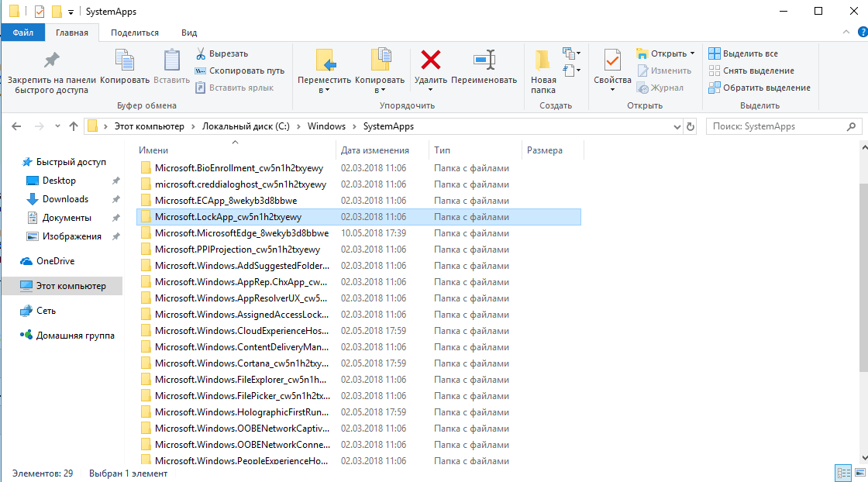Open the Копировать в copy-to menu
This screenshot has height=482, width=868.
click(x=380, y=71)
